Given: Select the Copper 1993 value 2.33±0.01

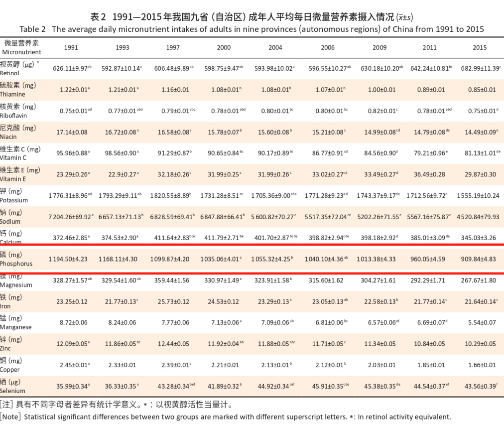Looking at the screenshot, I should [122, 365].
